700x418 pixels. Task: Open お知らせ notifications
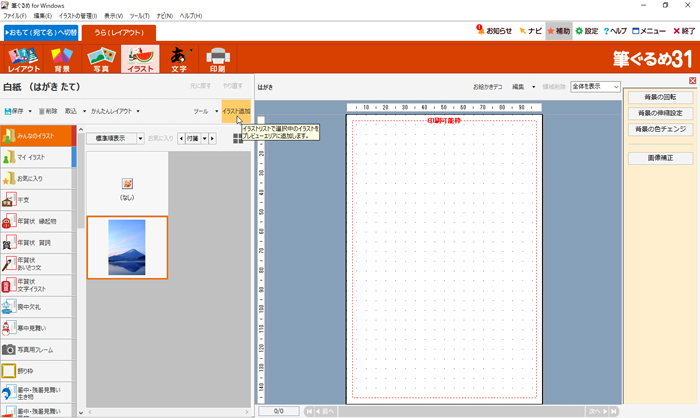(495, 31)
